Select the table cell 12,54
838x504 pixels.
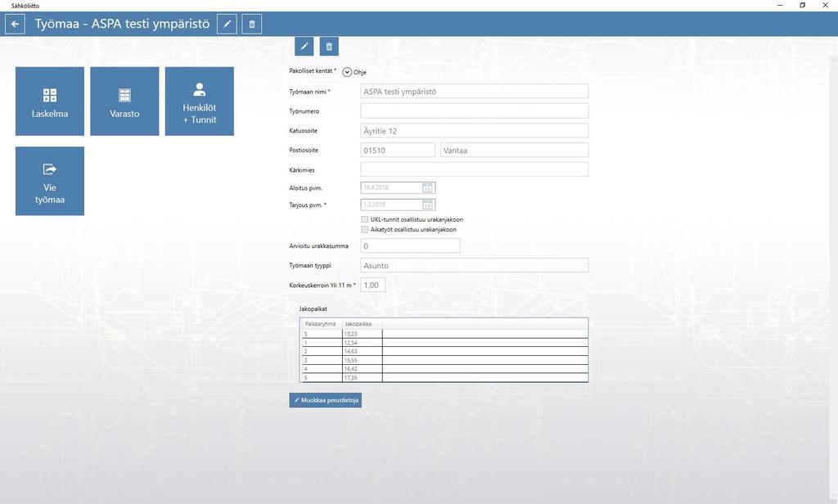point(363,343)
